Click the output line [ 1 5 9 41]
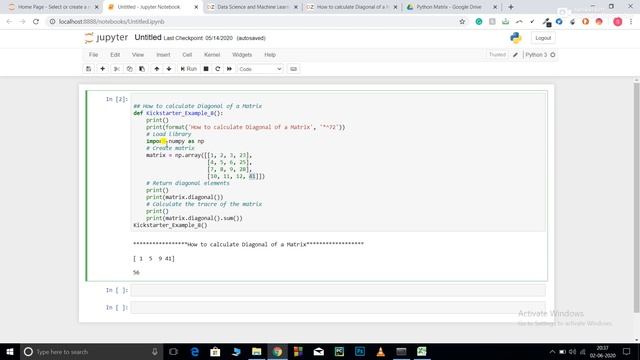The height and width of the screenshot is (360, 640). coord(154,258)
